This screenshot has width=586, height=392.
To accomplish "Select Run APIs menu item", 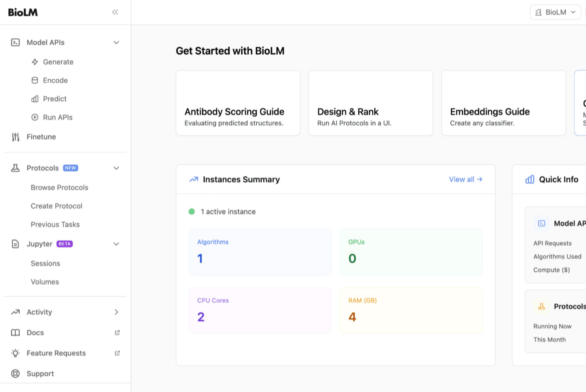I will 58,117.
